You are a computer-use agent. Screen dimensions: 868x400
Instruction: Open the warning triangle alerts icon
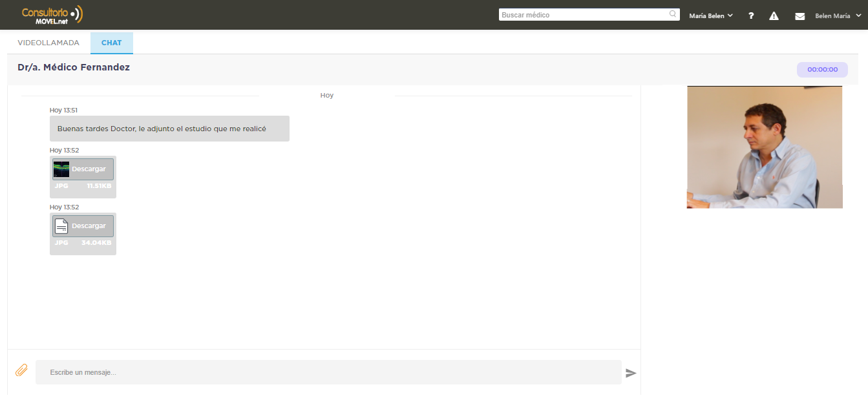coord(774,16)
